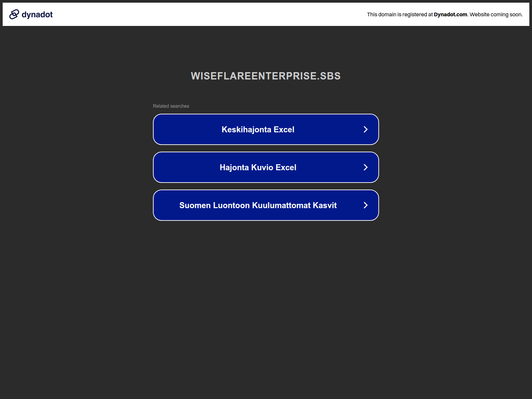The image size is (532, 399).
Task: Click the chevron arrow on Keskihajonta Excel
Action: (365, 129)
